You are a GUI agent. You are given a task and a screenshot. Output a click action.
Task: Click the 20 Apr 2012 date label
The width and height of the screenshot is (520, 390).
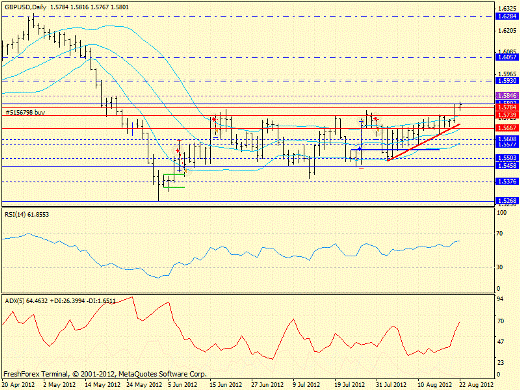click(x=18, y=384)
